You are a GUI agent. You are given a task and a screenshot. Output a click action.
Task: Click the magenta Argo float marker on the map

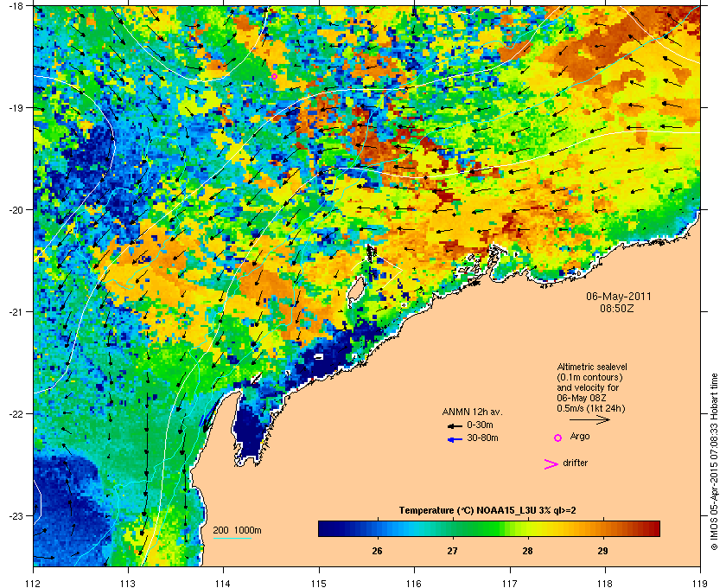pos(274,76)
